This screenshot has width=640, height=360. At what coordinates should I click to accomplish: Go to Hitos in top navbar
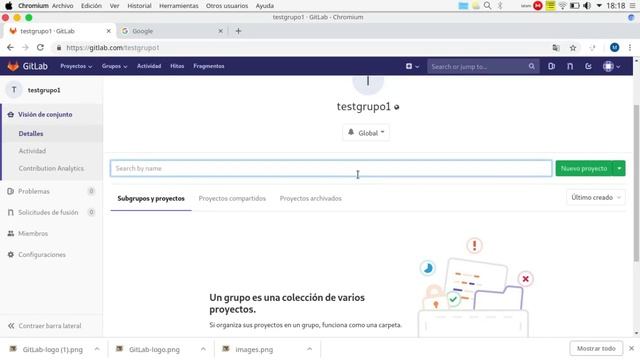pos(177,66)
